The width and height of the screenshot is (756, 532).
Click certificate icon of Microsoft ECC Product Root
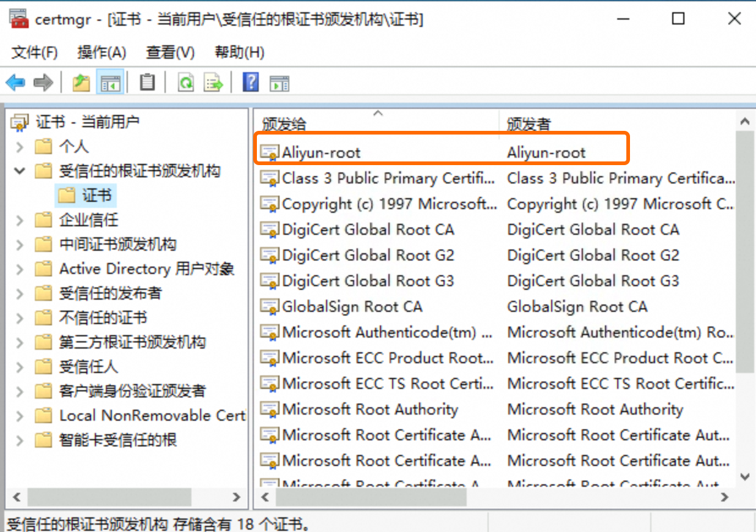(x=270, y=358)
